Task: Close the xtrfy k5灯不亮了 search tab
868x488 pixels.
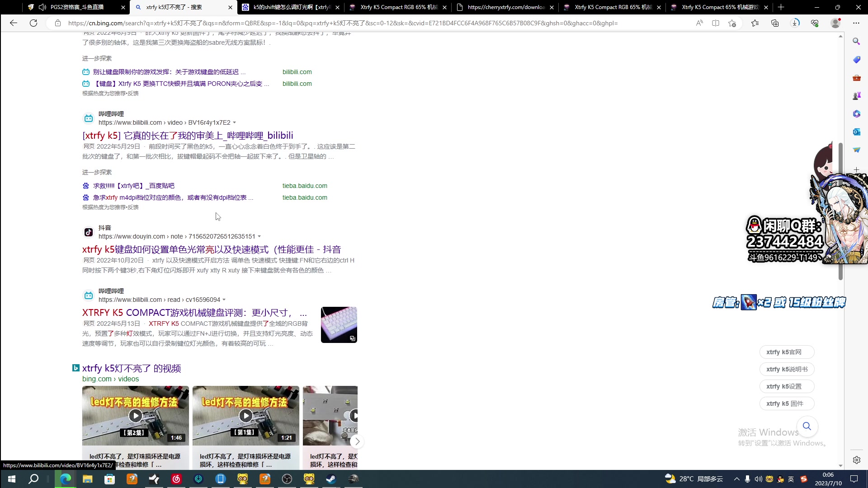Action: click(230, 7)
